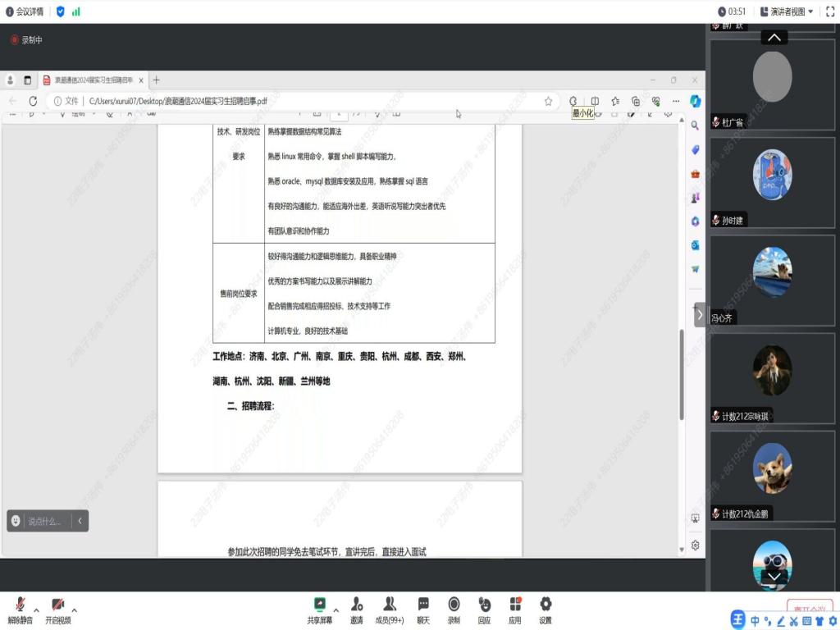
Task: Turn on the camera (开启视频)
Action: coord(58,610)
